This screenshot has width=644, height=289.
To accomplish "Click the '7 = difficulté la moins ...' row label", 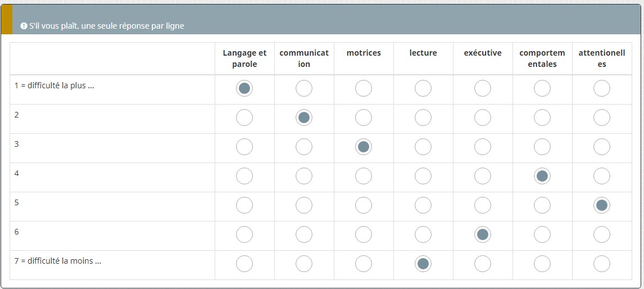I will point(58,261).
